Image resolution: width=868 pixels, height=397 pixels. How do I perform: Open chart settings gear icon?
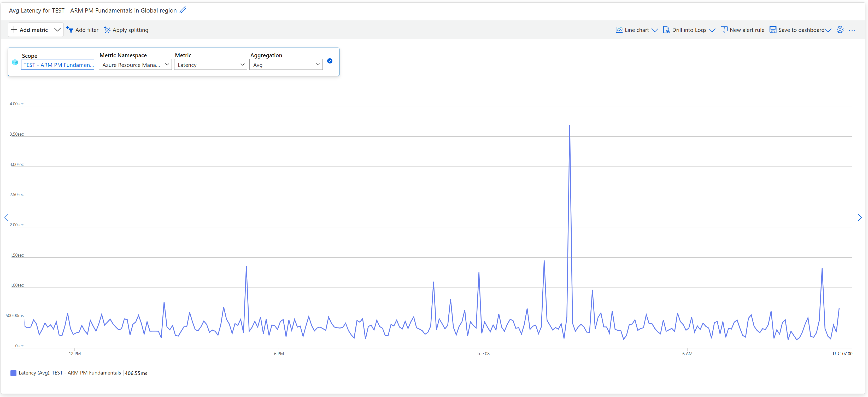click(840, 30)
